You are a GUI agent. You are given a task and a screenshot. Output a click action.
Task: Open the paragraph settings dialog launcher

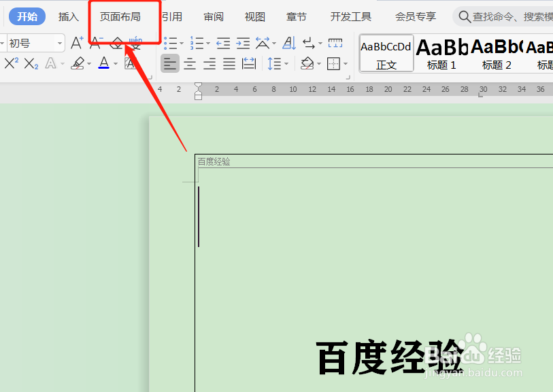click(x=348, y=77)
